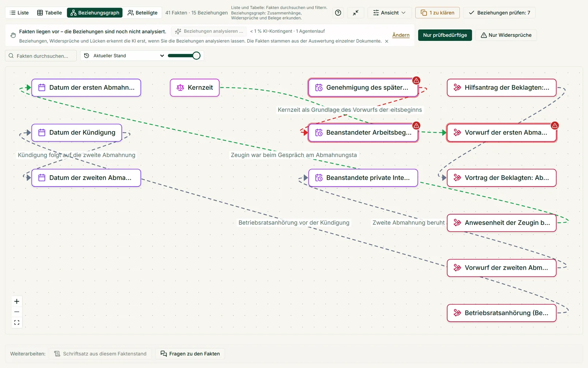Switch to Liste view
This screenshot has width=588, height=368.
click(x=19, y=13)
